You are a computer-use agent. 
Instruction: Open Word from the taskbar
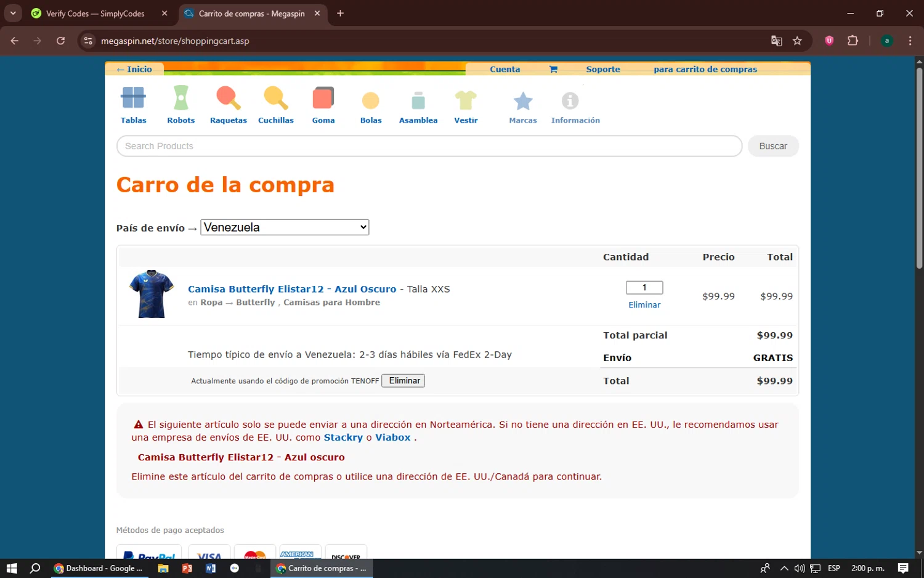[211, 568]
